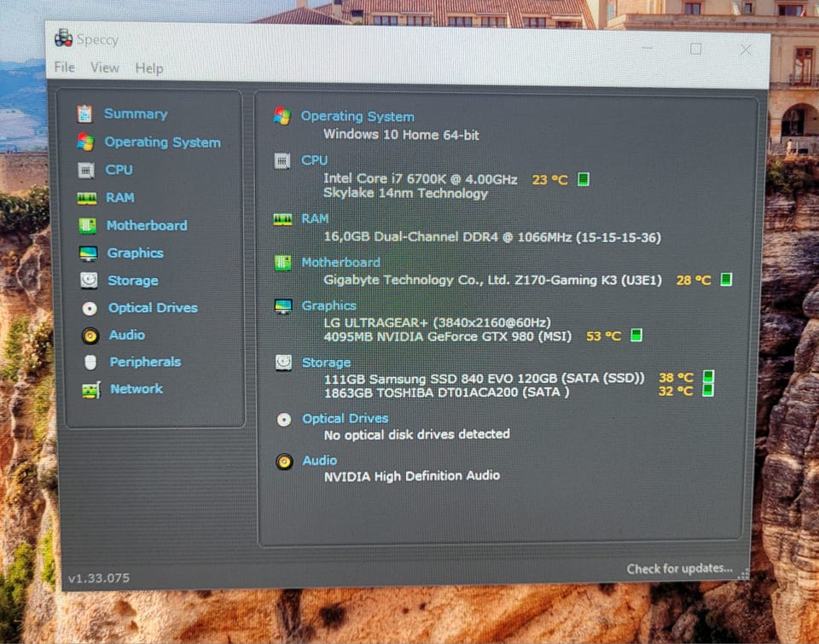Click the Motherboard icon in sidebar
Screen dimensions: 819x644
click(87, 226)
